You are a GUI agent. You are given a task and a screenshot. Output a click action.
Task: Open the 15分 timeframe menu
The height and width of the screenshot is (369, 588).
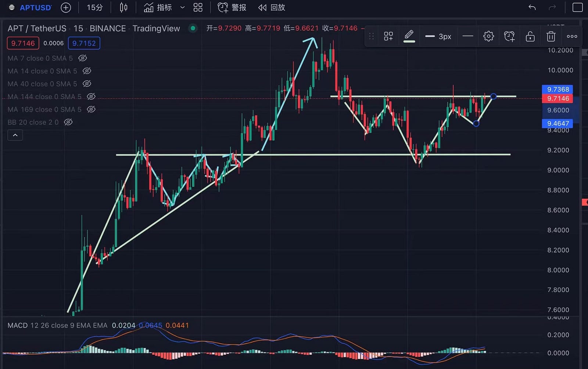[94, 8]
